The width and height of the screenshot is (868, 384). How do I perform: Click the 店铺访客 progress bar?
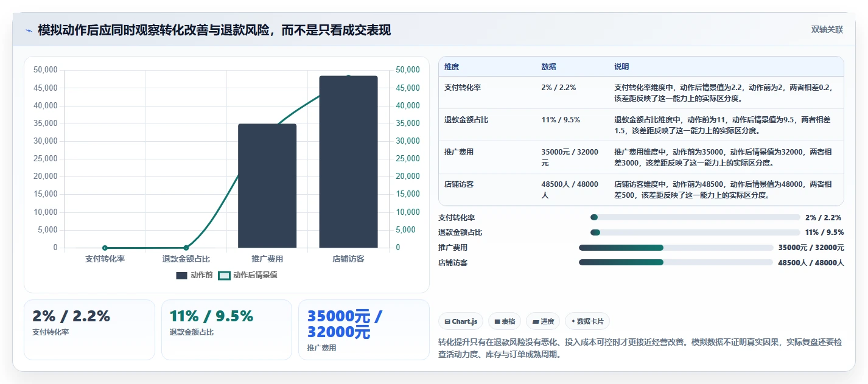coord(676,262)
